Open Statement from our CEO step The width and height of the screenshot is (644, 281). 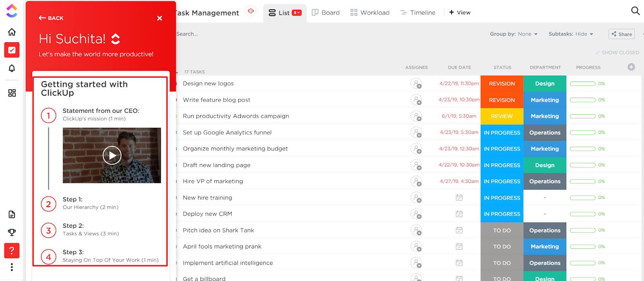(x=90, y=115)
